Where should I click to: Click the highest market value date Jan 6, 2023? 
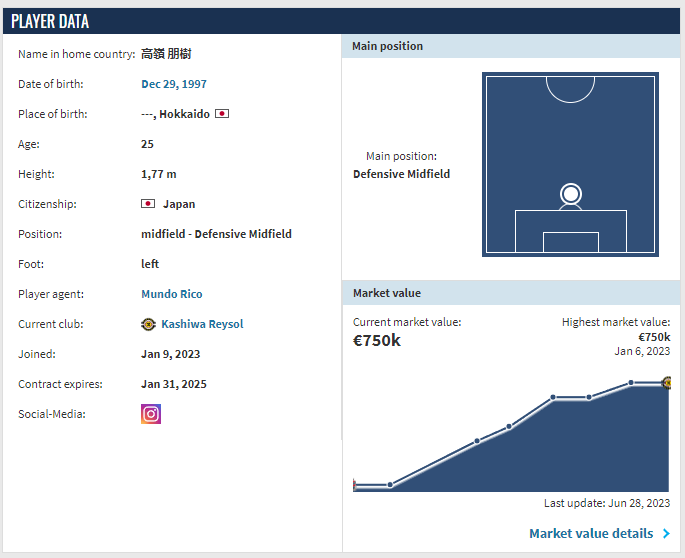[642, 351]
